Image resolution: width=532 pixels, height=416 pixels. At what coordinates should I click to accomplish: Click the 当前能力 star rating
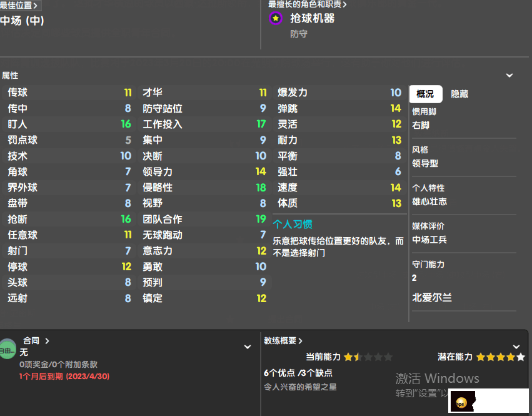pos(368,357)
